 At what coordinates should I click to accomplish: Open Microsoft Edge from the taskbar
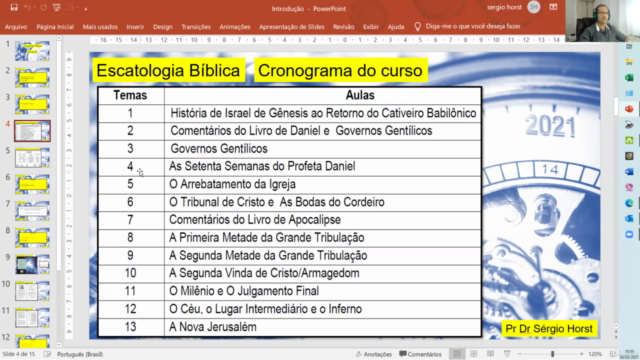pos(629,203)
